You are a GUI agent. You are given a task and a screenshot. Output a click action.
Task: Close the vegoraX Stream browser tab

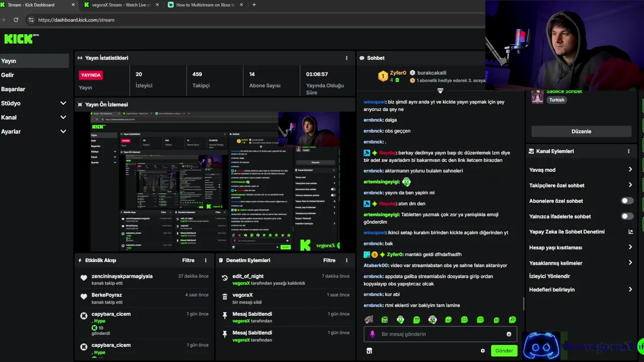(157, 5)
